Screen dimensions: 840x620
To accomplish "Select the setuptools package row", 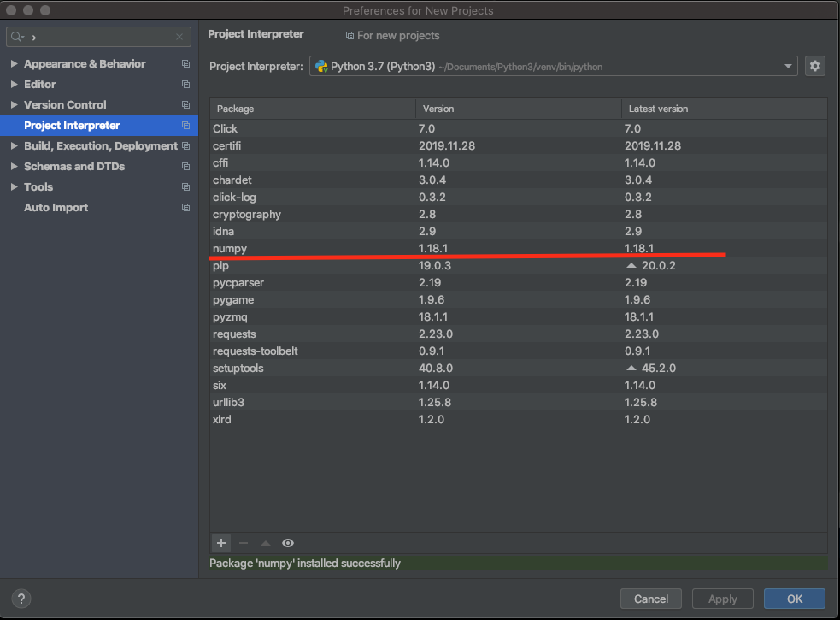I will click(519, 369).
